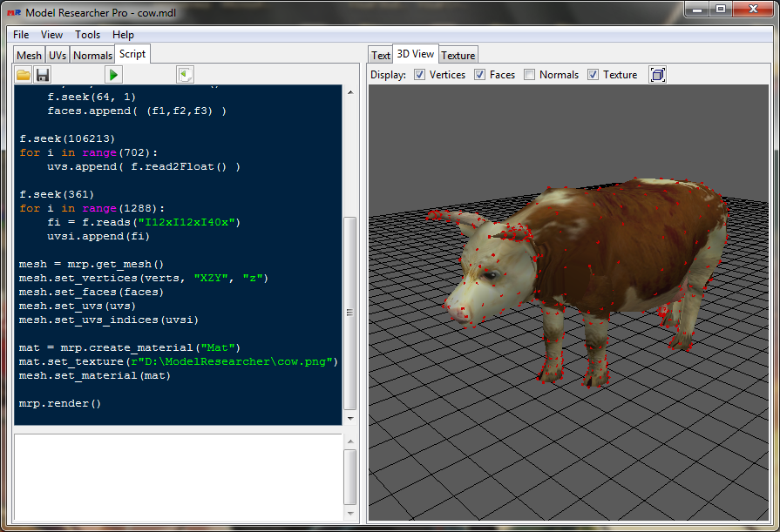This screenshot has width=780, height=532.
Task: Select the Script tab
Action: pos(132,54)
